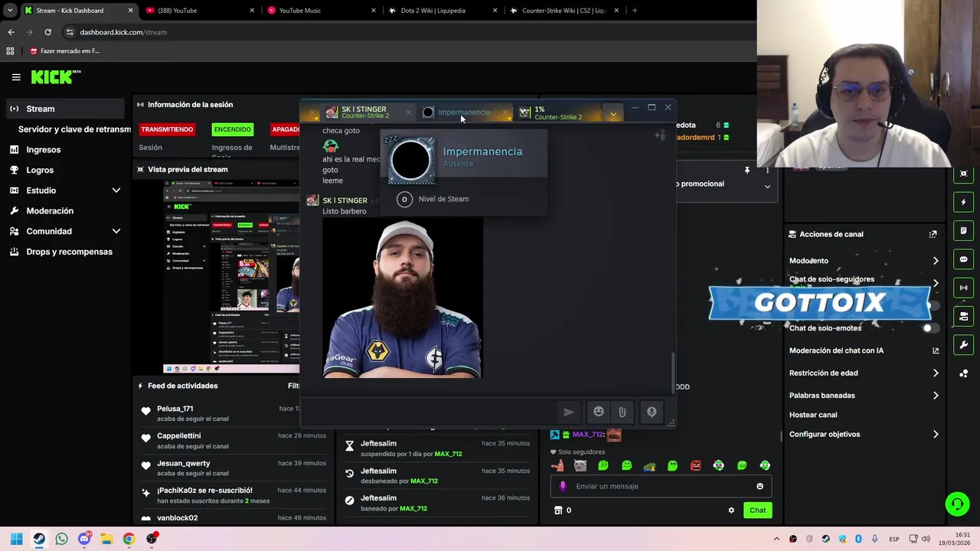
Task: Click Pelusa_171 in the activity feed
Action: pos(175,409)
